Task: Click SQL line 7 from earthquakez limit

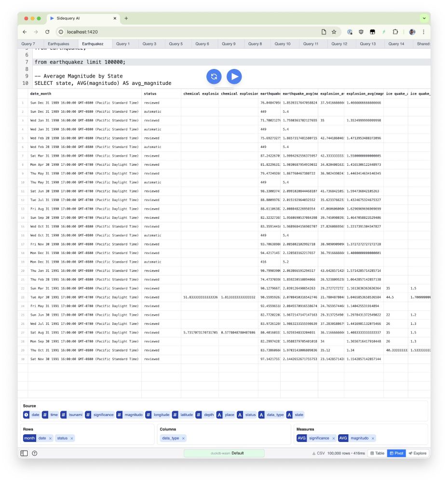Action: (x=80, y=62)
